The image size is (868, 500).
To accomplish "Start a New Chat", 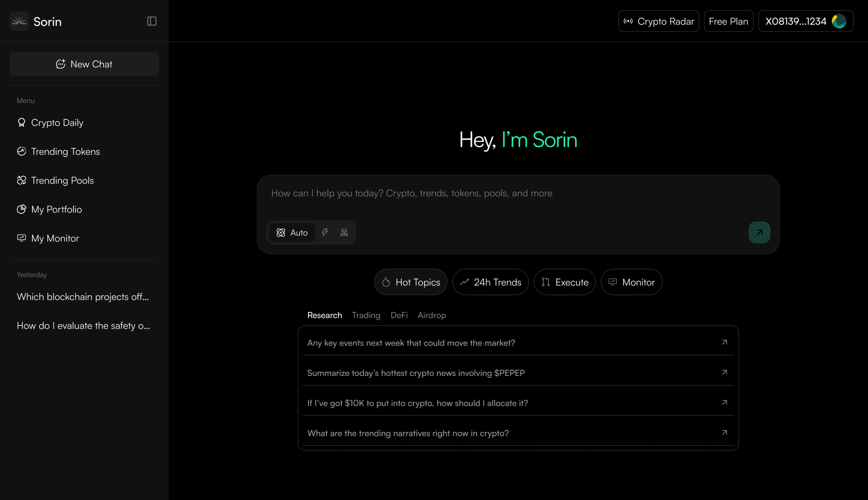I will click(x=84, y=64).
